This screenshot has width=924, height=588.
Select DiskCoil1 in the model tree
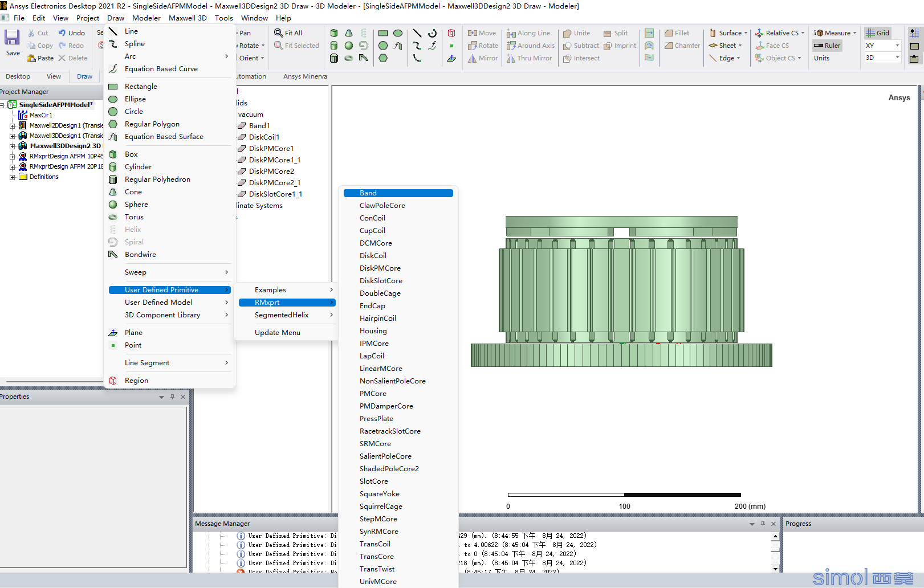tap(264, 137)
